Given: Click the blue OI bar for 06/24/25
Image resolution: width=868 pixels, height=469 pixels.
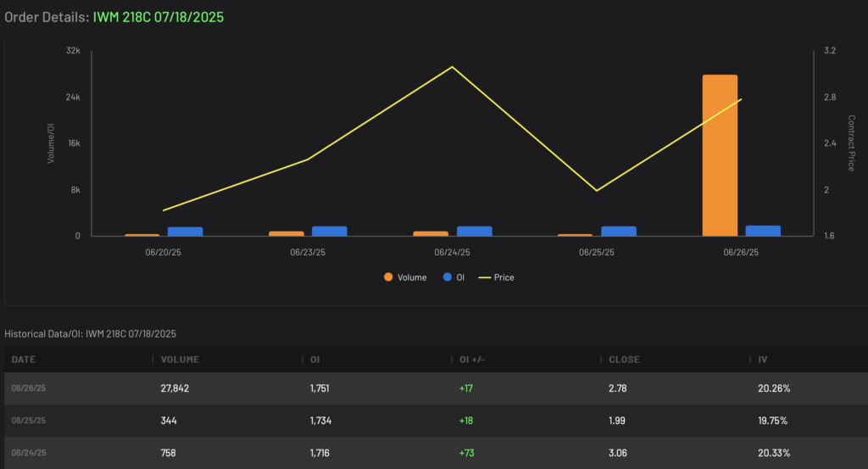Looking at the screenshot, I should pyautogui.click(x=475, y=232).
